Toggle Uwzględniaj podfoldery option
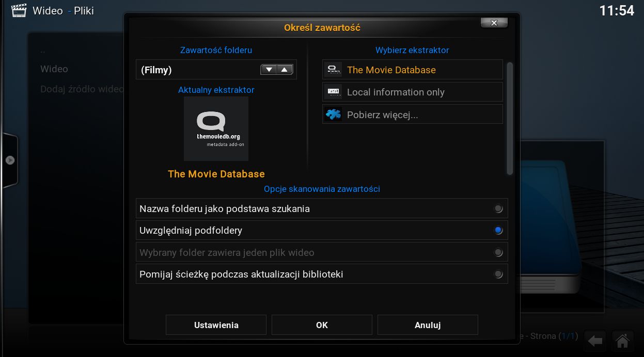The height and width of the screenshot is (357, 644). pyautogui.click(x=322, y=230)
